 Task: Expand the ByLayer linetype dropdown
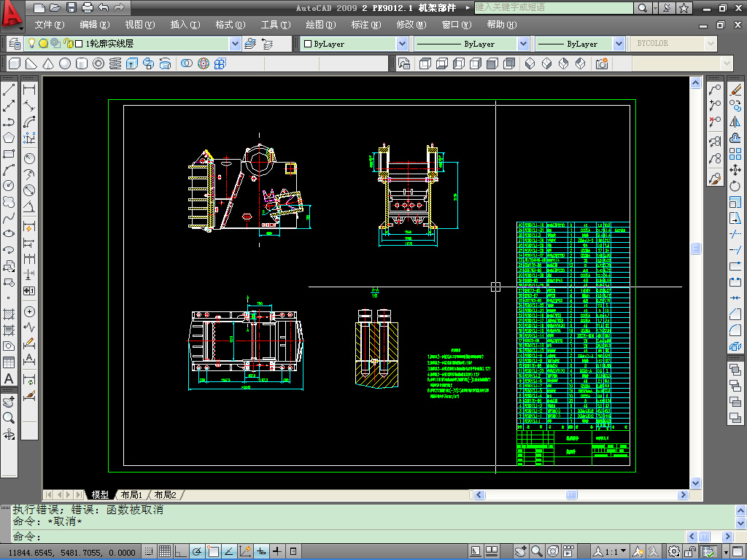pos(523,44)
